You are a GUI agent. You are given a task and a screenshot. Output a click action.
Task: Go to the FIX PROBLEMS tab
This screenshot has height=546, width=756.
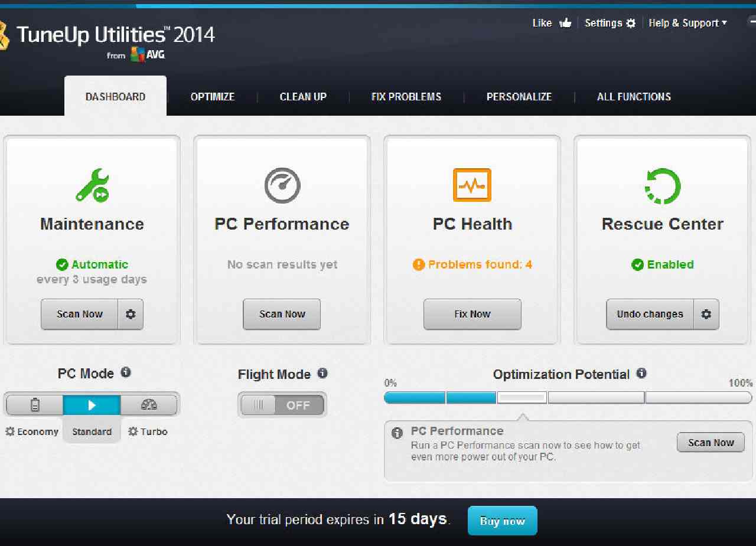coord(406,97)
